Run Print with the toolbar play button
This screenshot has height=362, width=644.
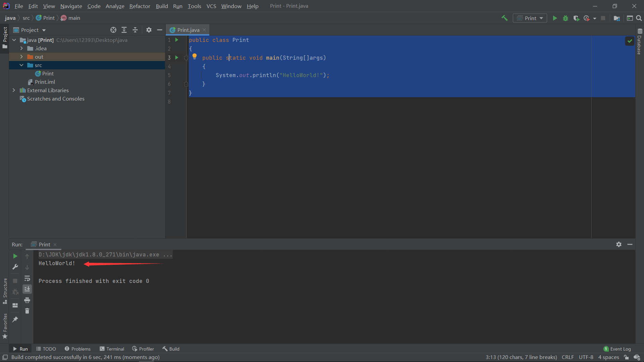(x=555, y=18)
